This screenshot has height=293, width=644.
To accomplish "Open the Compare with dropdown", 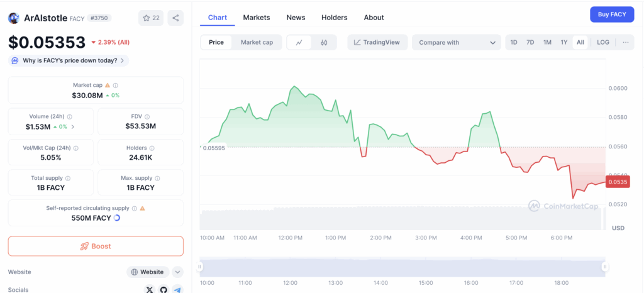I will [456, 43].
